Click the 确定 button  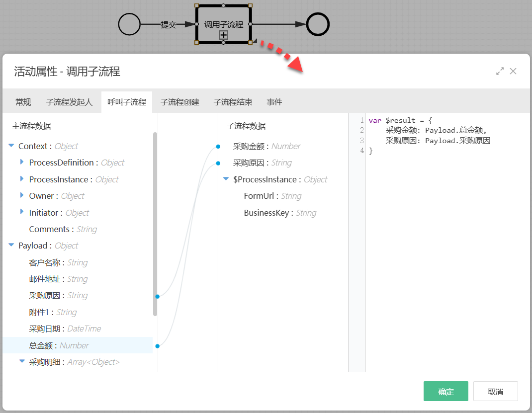[x=445, y=391]
